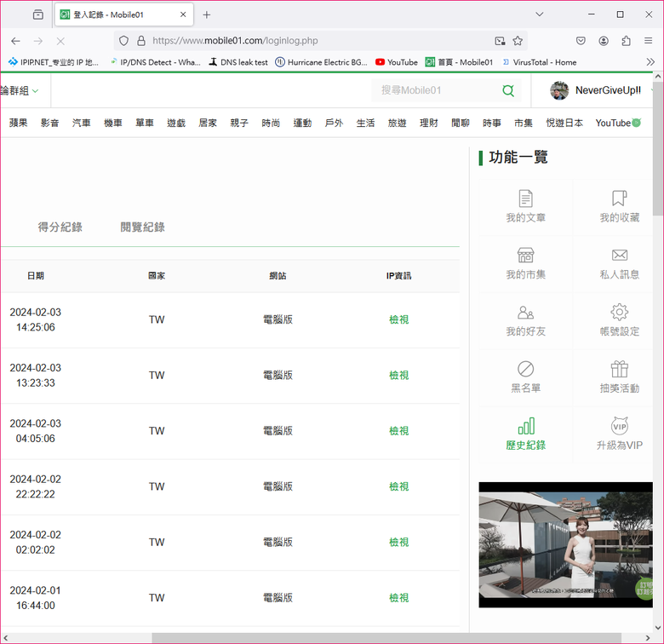Image resolution: width=664 pixels, height=644 pixels.
Task: Open Firefox account icon
Action: (x=604, y=41)
